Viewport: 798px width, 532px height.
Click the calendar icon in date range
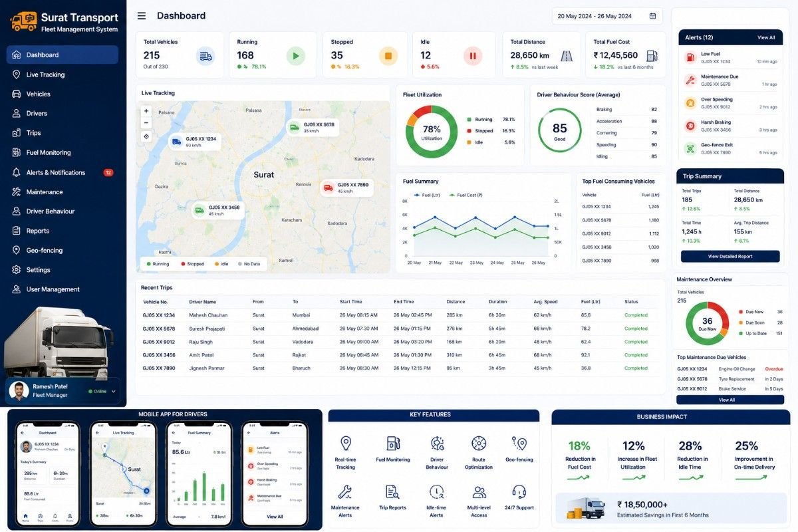click(652, 16)
